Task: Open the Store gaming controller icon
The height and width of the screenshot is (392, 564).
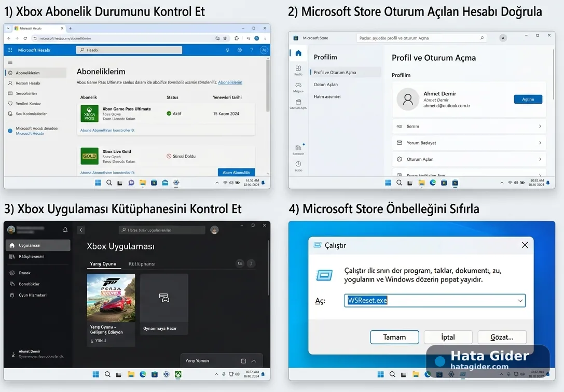Action: tap(298, 86)
